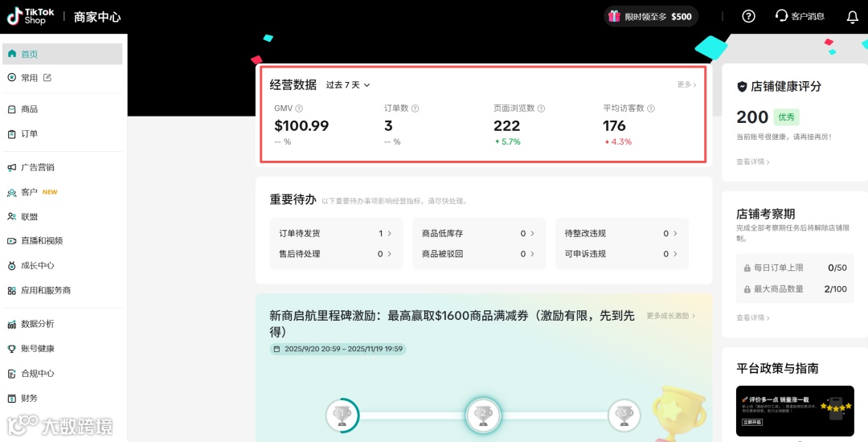Click the 联盟 people icon
The image size is (868, 442).
tap(11, 217)
